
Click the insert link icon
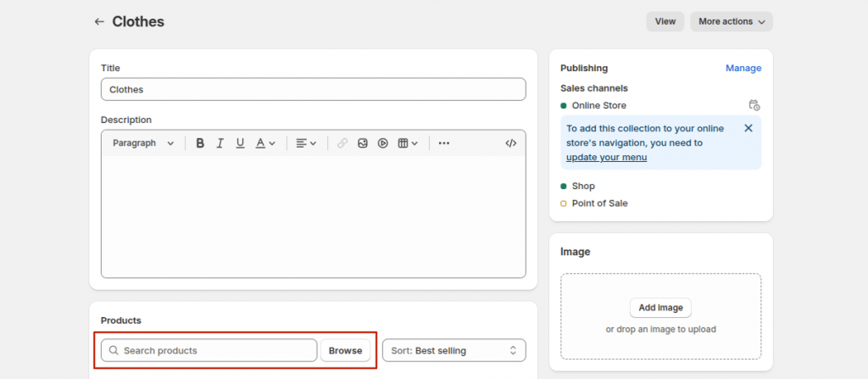point(342,143)
